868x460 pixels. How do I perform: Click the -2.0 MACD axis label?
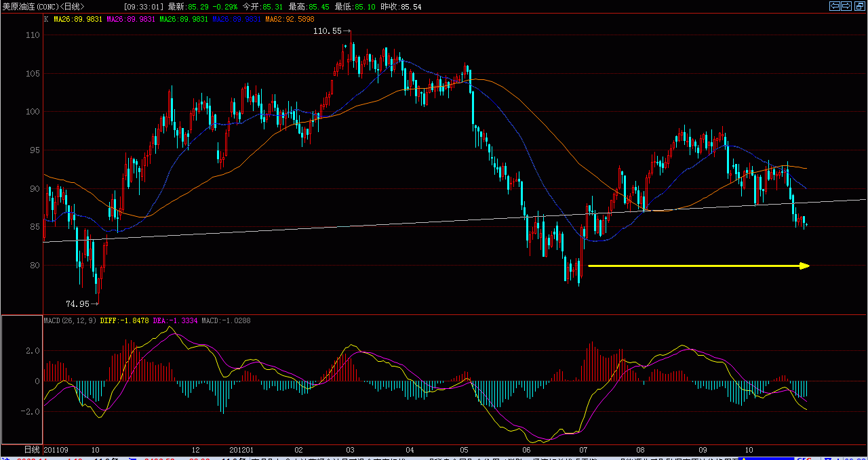coord(31,411)
